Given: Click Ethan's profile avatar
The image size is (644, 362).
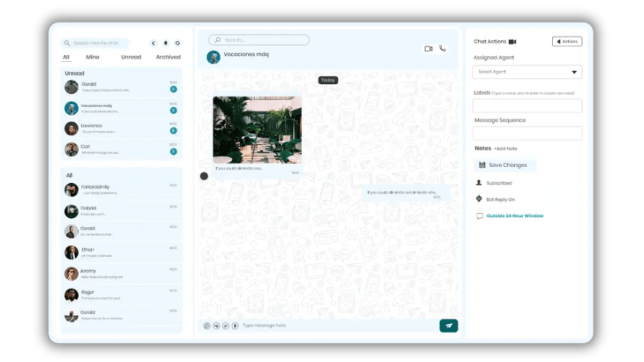Looking at the screenshot, I should (71, 253).
